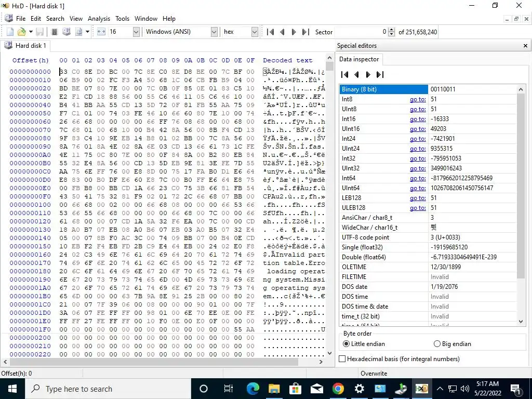Click the go to link for Int32
The height and width of the screenshot is (399, 532).
[418, 158]
